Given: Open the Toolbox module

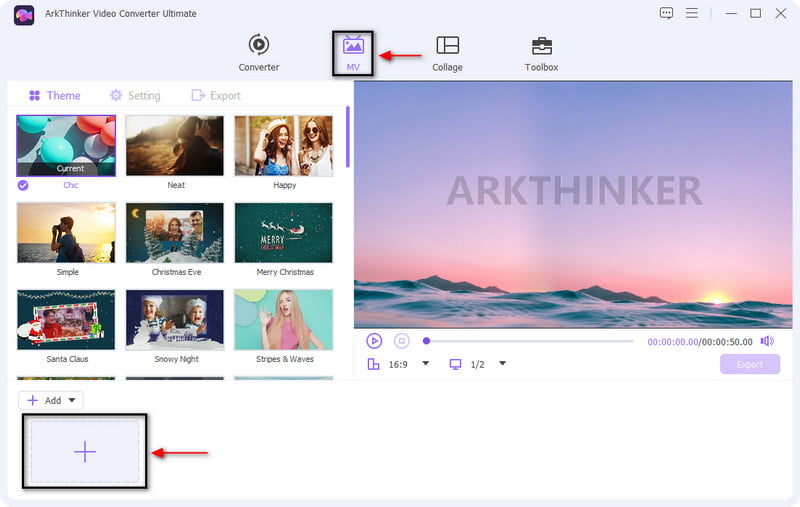Looking at the screenshot, I should (541, 53).
